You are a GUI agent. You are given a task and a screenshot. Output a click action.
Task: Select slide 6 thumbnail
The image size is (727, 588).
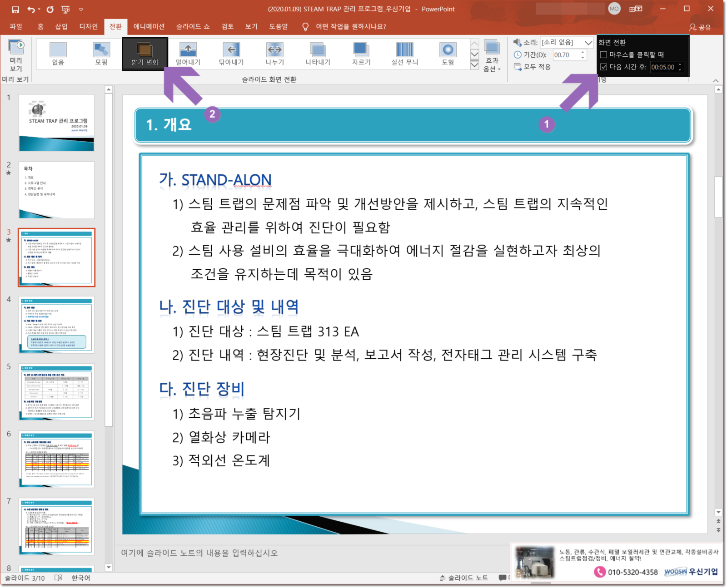pyautogui.click(x=56, y=459)
